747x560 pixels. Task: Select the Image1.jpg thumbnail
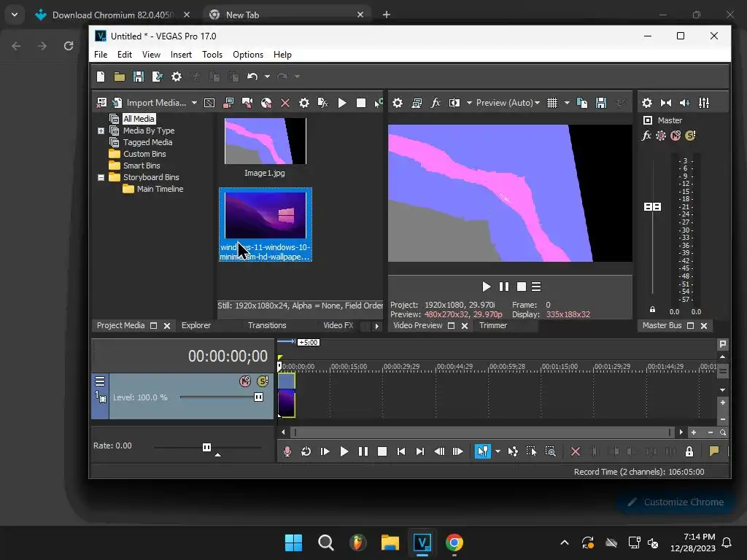266,141
